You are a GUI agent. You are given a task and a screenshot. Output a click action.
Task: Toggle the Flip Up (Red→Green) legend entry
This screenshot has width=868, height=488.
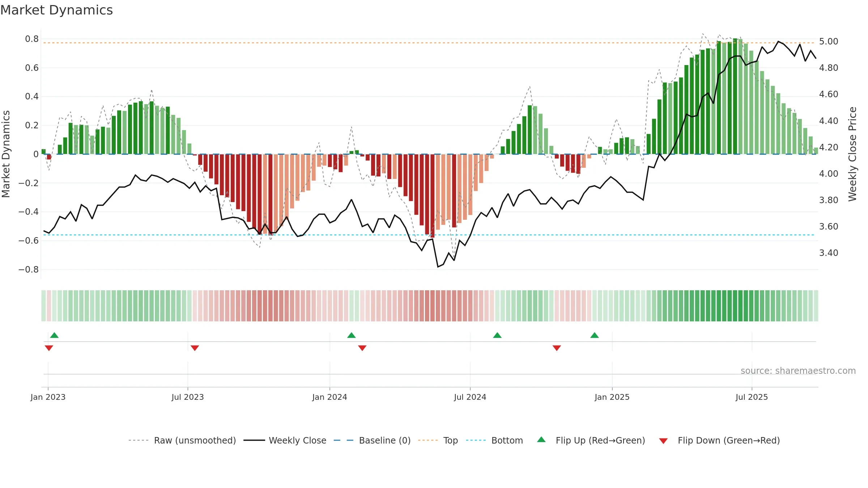pyautogui.click(x=591, y=440)
